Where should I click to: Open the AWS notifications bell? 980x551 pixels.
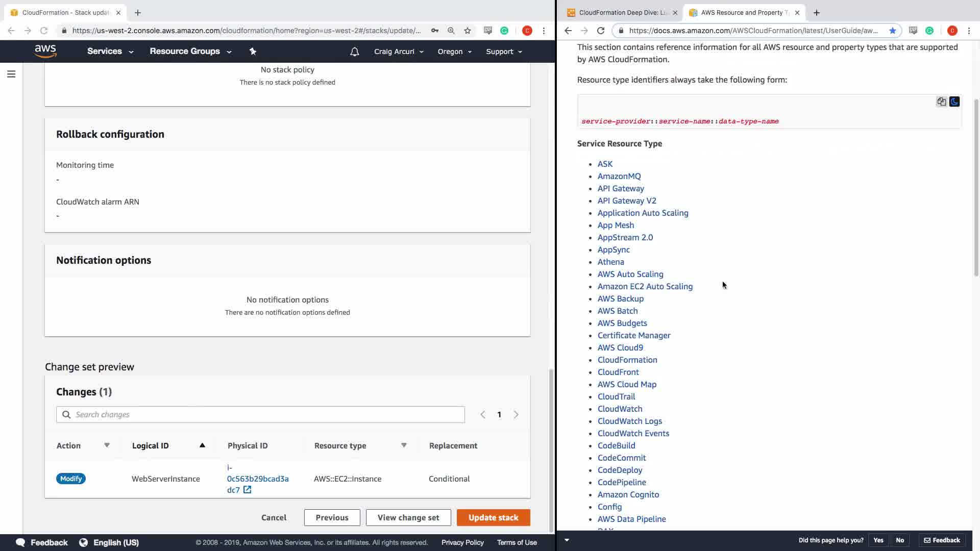(x=354, y=52)
